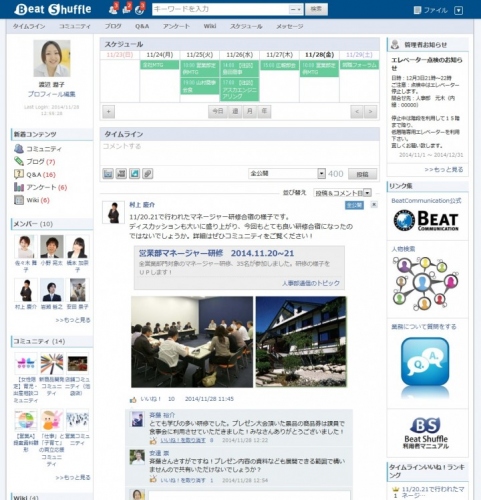481x500 pixels.
Task: Expand the header arrow menu beside ファイル
Action: pos(459,10)
